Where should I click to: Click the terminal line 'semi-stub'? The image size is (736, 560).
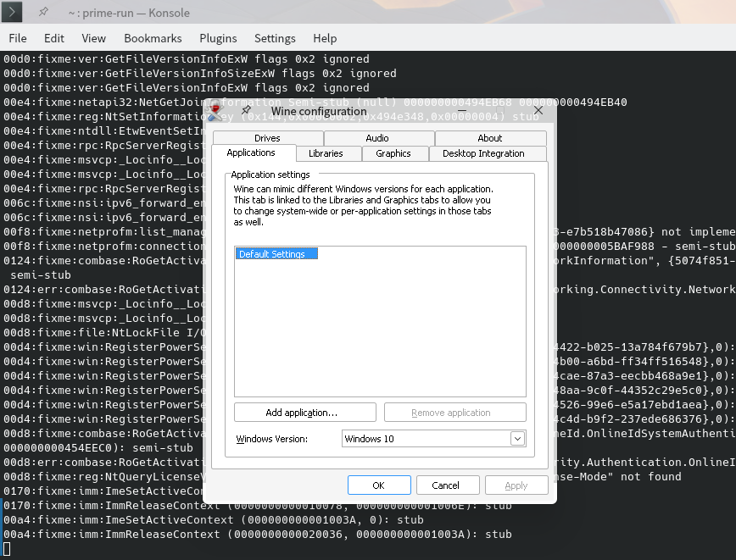pos(41,274)
